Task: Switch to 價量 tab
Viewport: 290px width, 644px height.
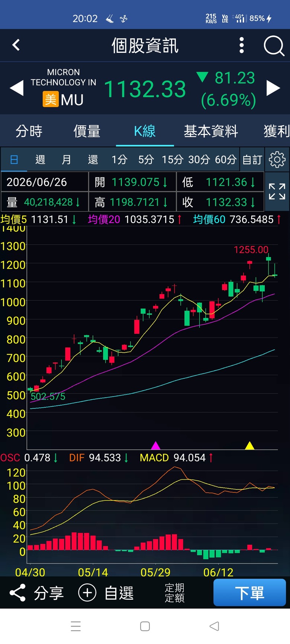Action: click(x=87, y=131)
